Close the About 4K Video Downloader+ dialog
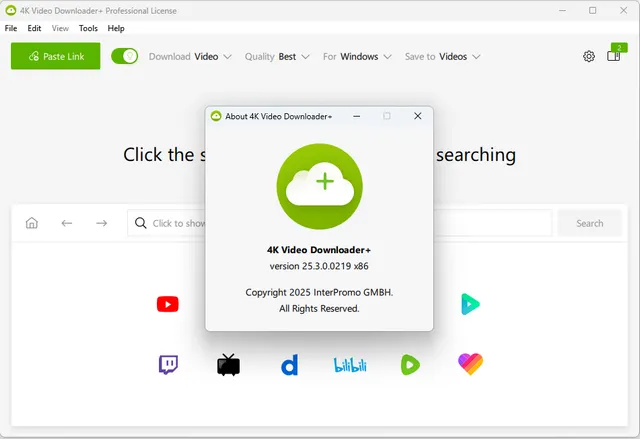Image resolution: width=640 pixels, height=439 pixels. (418, 116)
